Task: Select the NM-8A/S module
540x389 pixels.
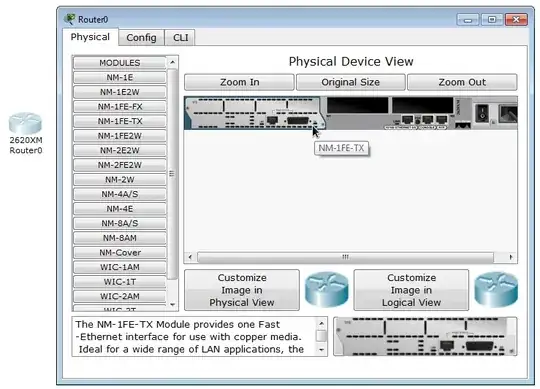Action: [x=120, y=223]
